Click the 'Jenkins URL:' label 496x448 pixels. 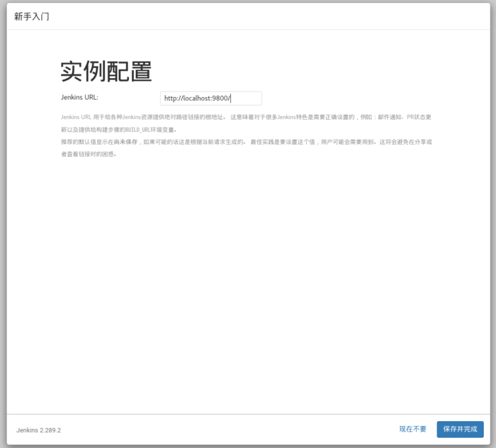pyautogui.click(x=79, y=97)
